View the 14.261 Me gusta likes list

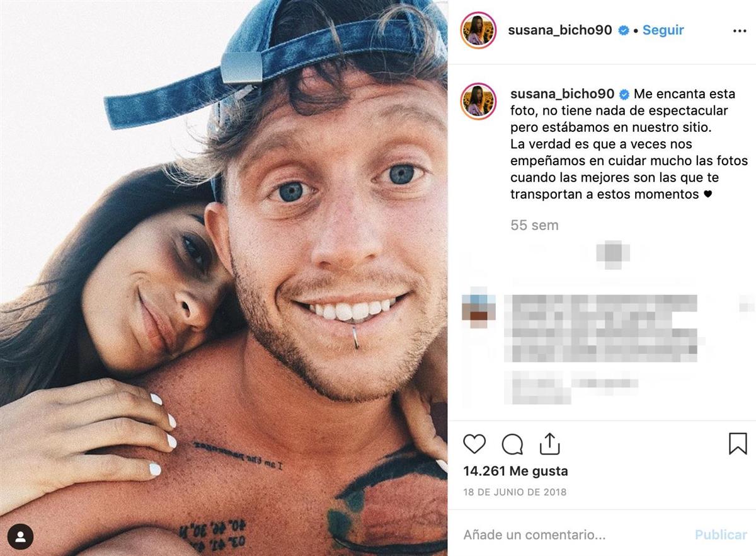click(515, 471)
